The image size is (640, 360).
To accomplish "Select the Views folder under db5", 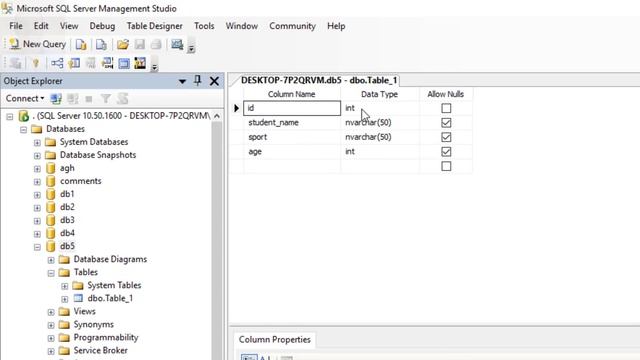I will pyautogui.click(x=84, y=311).
